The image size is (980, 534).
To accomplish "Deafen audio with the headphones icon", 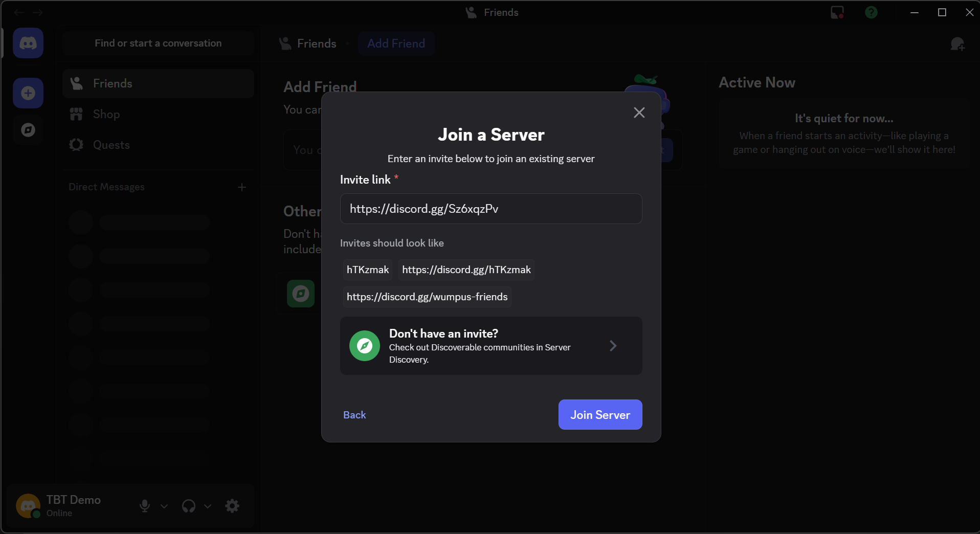I will (188, 506).
